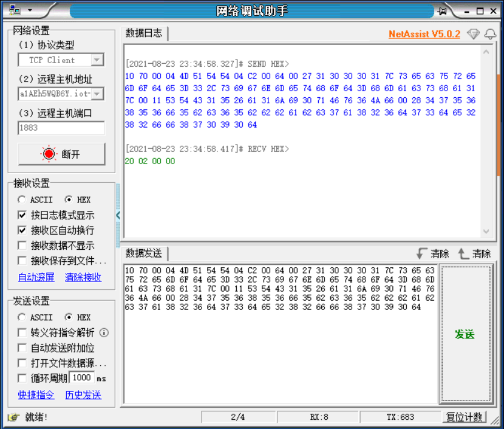Click the RX:8 status counter
The image size is (504, 429).
318,417
